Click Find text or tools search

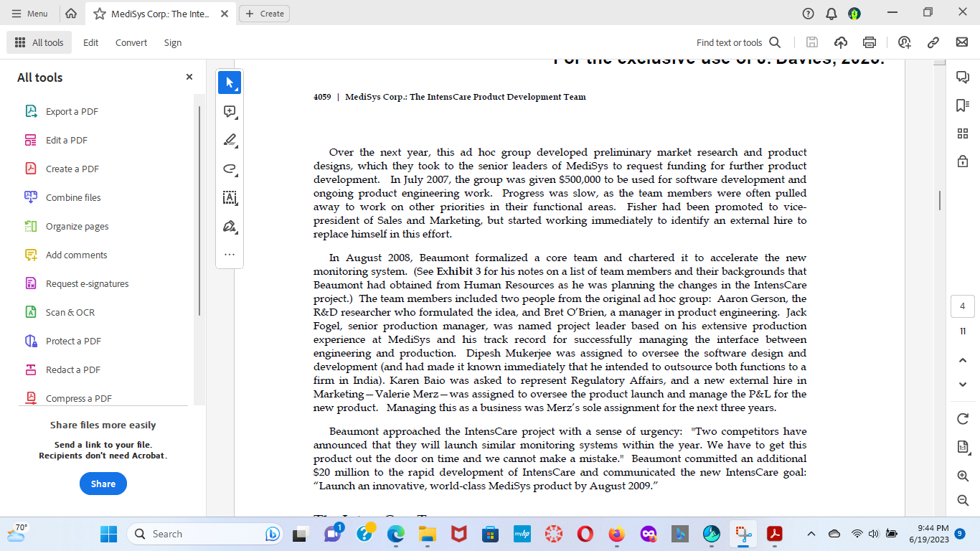click(738, 42)
